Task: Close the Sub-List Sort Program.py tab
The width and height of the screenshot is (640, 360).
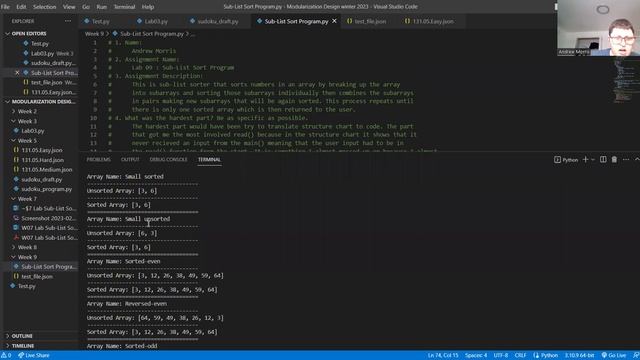Action: point(334,21)
